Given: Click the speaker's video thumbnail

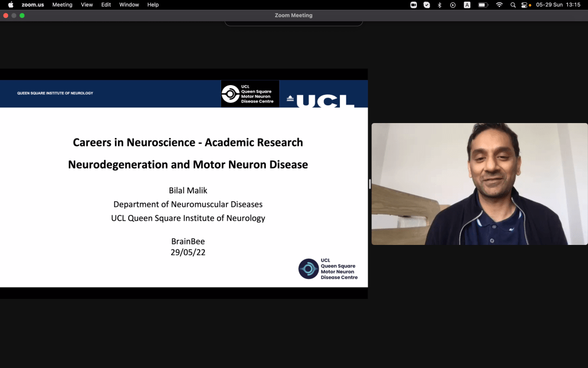Looking at the screenshot, I should (479, 184).
